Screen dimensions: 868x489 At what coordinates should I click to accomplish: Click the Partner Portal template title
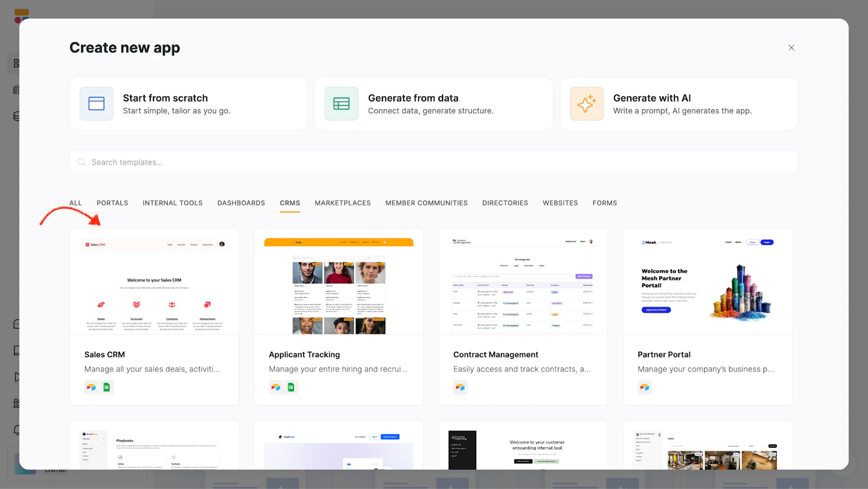click(664, 355)
